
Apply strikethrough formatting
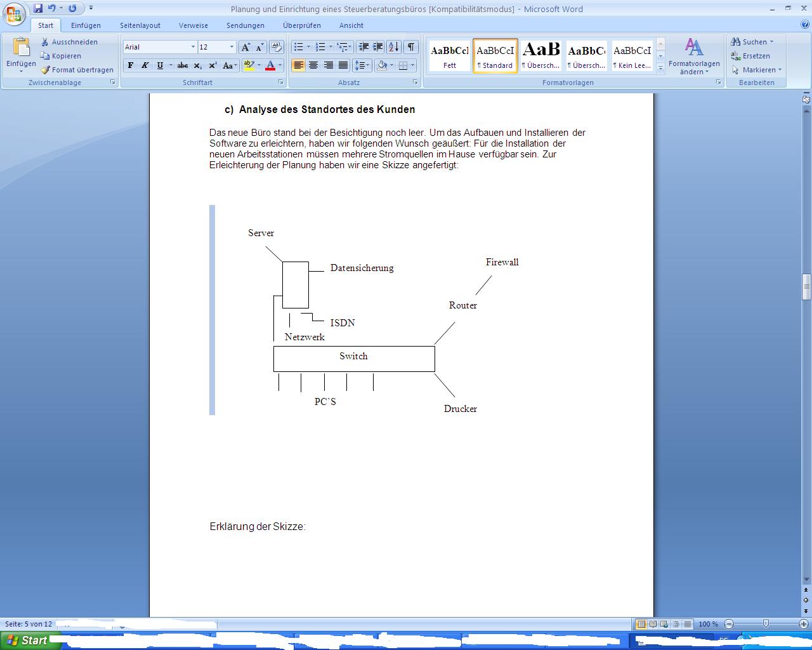(183, 65)
